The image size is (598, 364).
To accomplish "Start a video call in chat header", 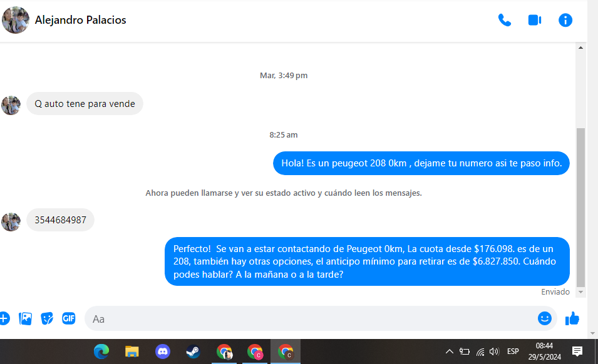I will (535, 20).
